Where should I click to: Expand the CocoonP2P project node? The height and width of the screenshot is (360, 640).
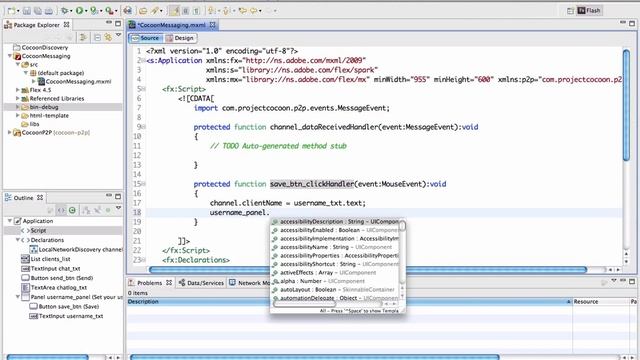pos(10,132)
